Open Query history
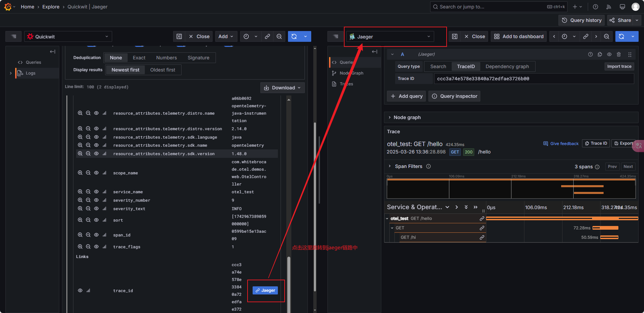 point(582,20)
